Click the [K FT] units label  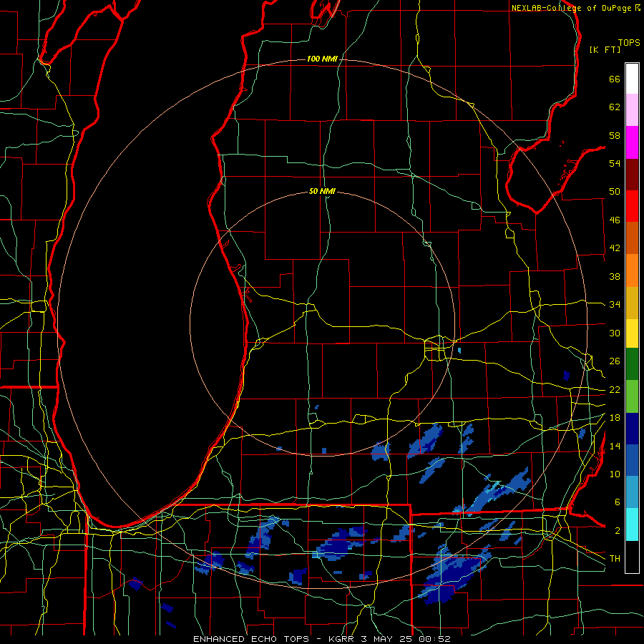pyautogui.click(x=605, y=50)
